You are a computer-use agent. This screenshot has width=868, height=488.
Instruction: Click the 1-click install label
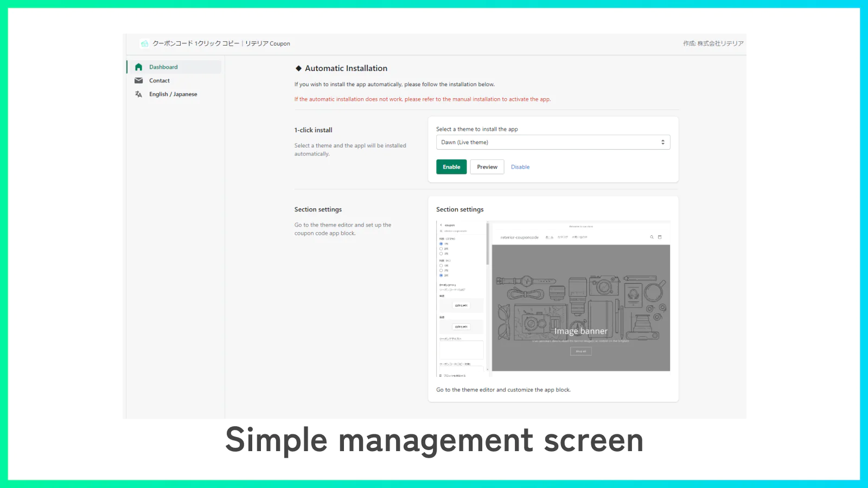[x=314, y=130]
